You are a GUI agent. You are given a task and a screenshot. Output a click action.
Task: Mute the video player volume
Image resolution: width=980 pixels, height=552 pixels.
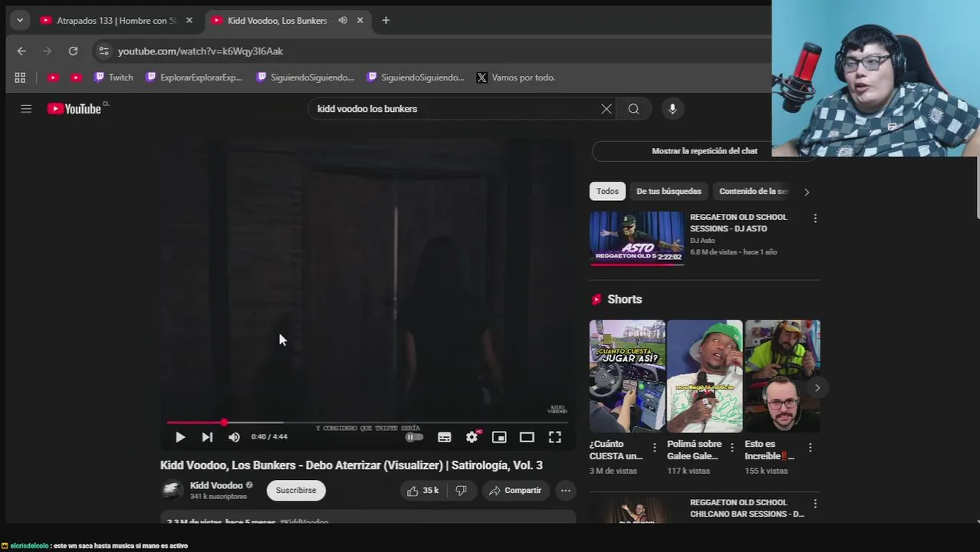[x=234, y=437]
